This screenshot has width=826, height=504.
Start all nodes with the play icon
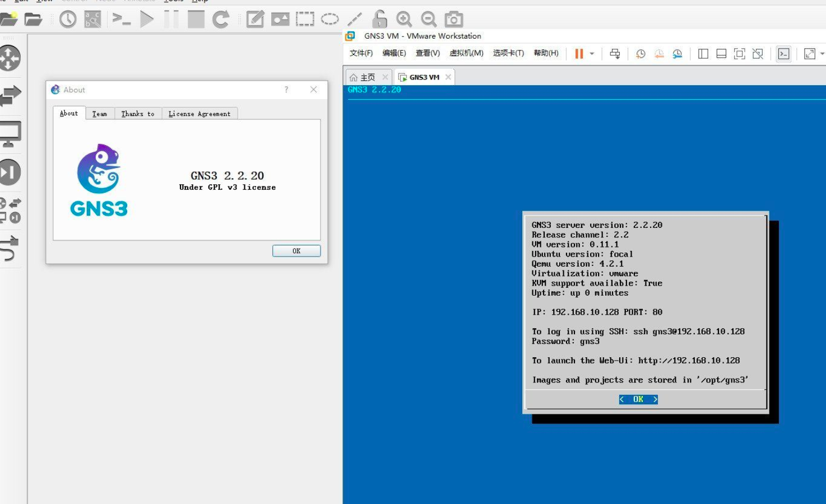(x=147, y=20)
